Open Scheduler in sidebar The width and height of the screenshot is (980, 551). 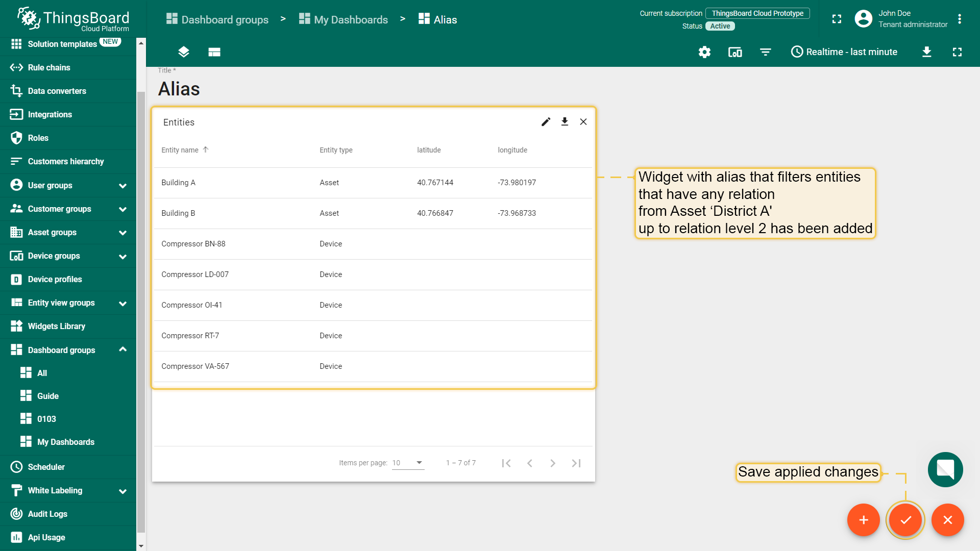click(x=68, y=467)
